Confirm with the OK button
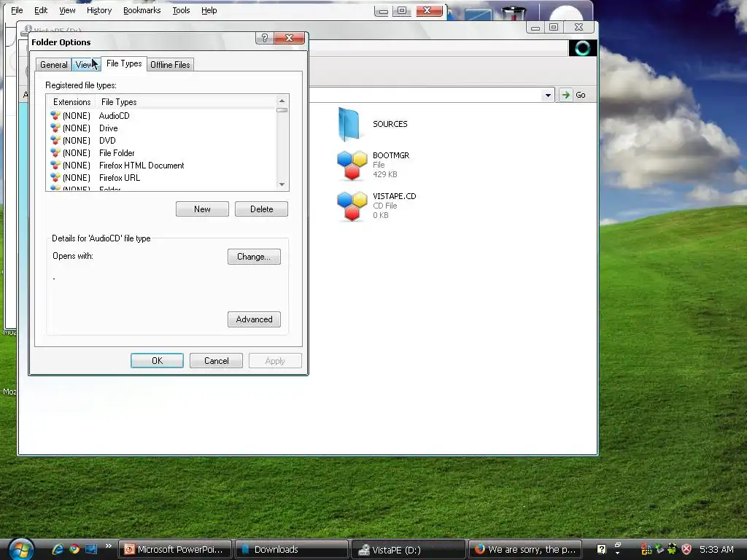This screenshot has width=747, height=560. (158, 361)
